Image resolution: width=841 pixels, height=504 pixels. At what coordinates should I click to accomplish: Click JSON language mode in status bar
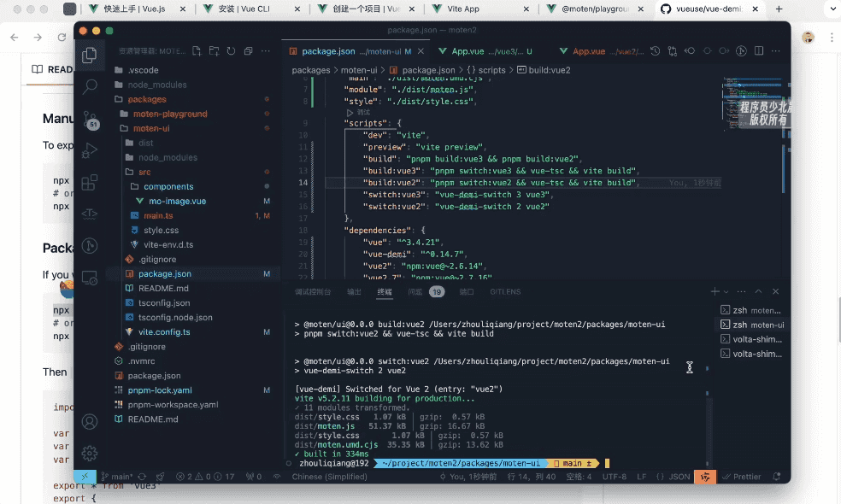(x=679, y=477)
